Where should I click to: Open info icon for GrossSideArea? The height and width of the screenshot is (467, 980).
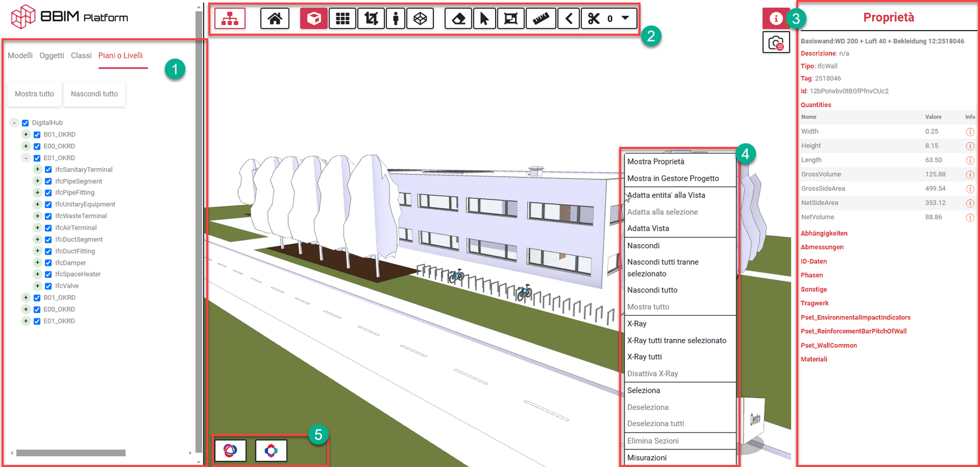coord(970,189)
